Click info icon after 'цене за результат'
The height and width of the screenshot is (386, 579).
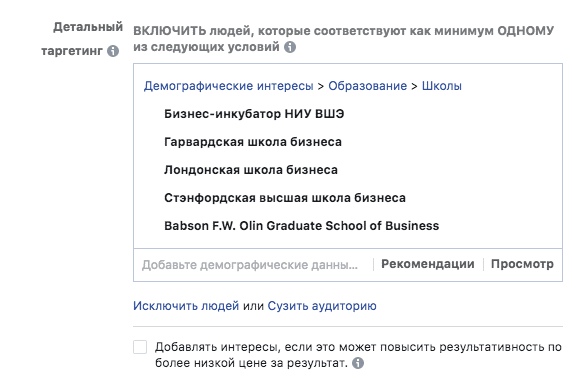358,363
